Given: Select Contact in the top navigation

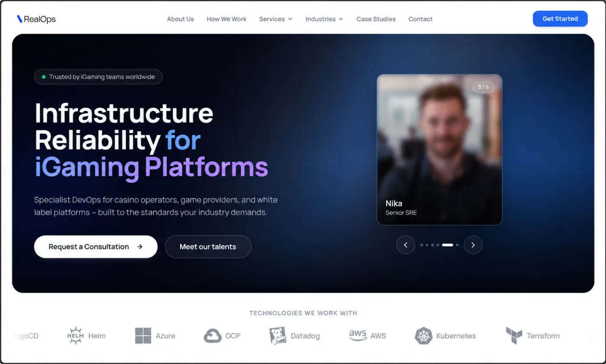Looking at the screenshot, I should (x=420, y=19).
